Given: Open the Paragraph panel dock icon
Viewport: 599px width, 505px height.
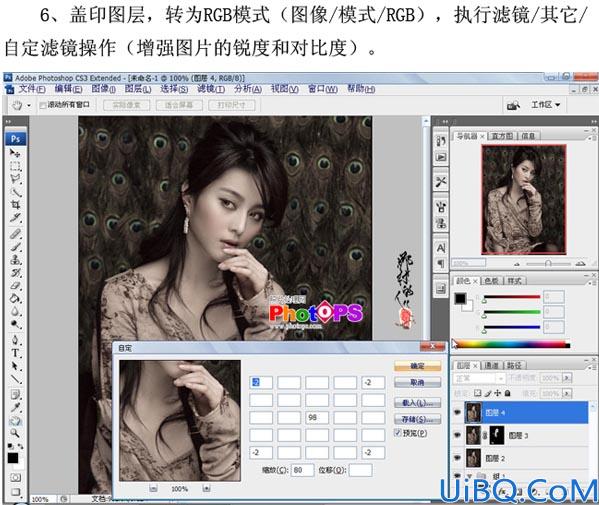Looking at the screenshot, I should coord(441,264).
